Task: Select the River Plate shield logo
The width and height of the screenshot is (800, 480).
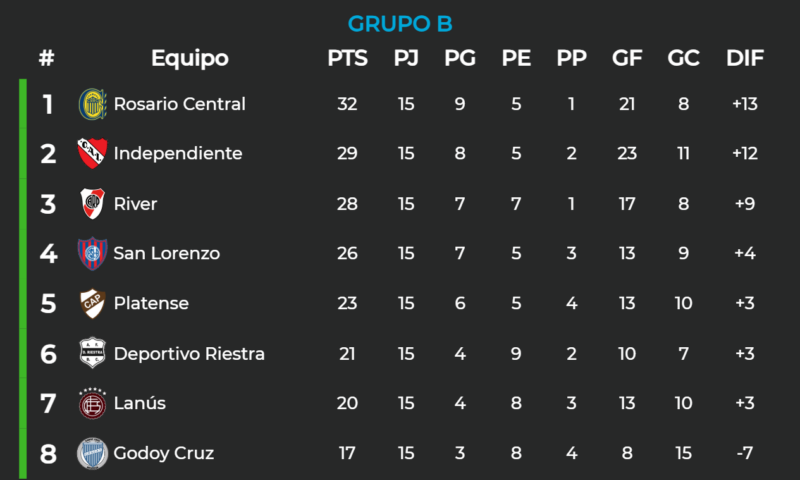Action: tap(92, 204)
